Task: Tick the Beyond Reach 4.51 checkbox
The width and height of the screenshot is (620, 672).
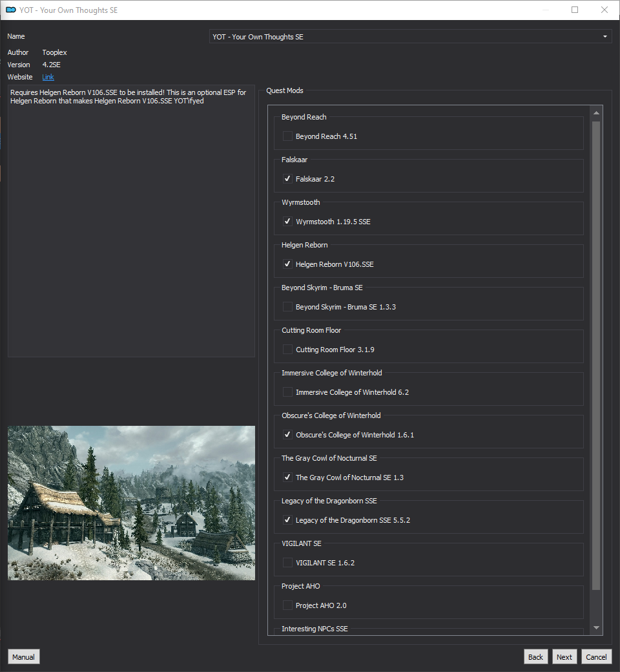Action: (287, 136)
